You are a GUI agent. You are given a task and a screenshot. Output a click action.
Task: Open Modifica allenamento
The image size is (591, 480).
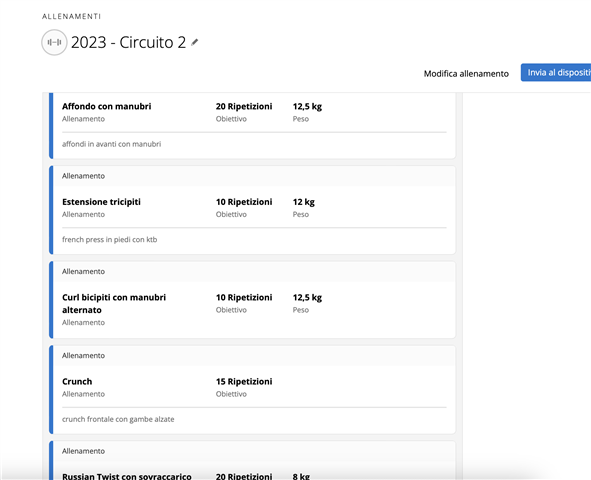466,73
